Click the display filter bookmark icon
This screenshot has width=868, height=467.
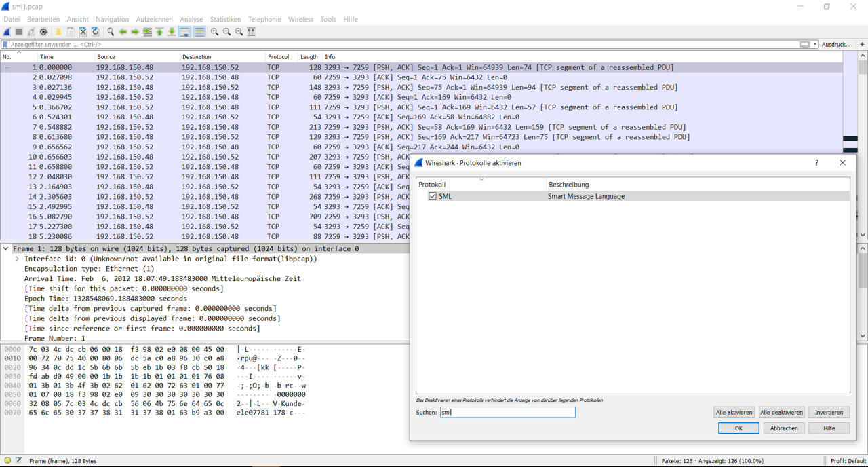click(x=5, y=44)
